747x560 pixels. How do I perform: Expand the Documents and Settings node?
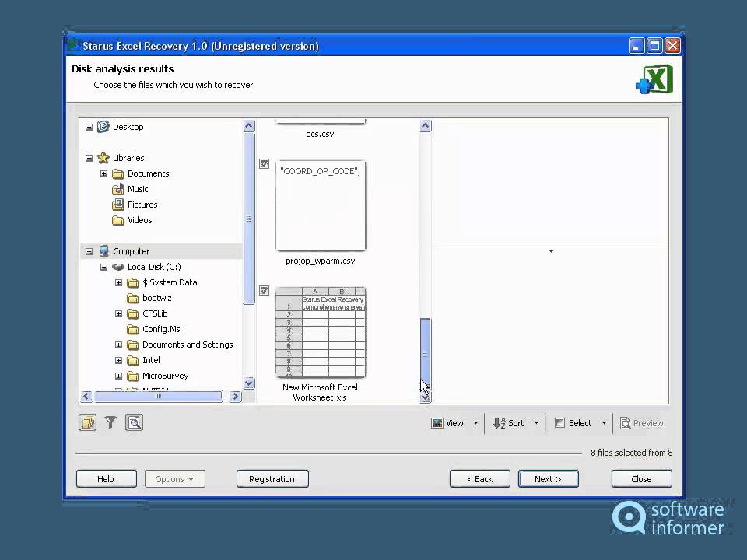(118, 345)
